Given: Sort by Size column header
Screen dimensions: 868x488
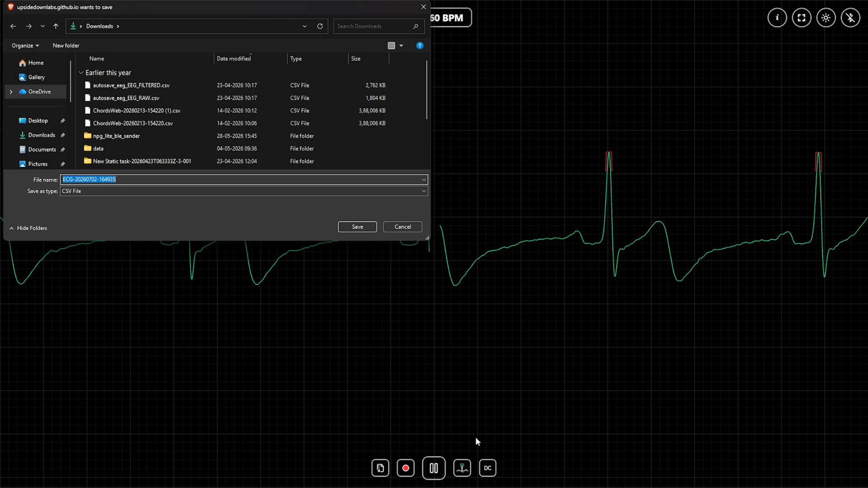Looking at the screenshot, I should [356, 59].
